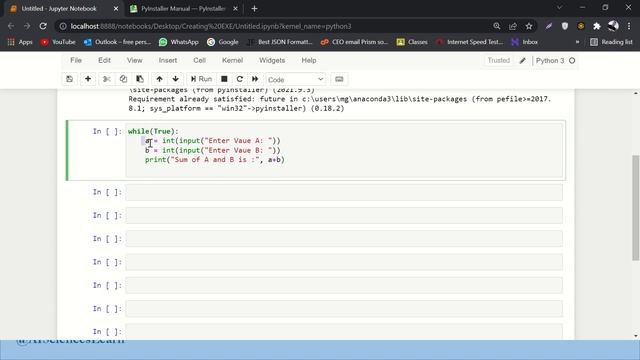Open the YouTube bookmark
The height and width of the screenshot is (360, 640).
pyautogui.click(x=58, y=42)
